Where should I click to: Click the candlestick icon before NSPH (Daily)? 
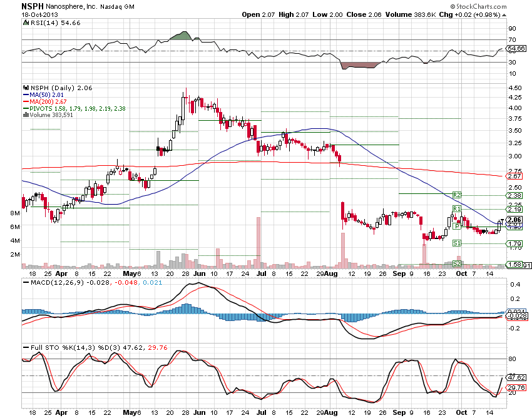click(26, 88)
